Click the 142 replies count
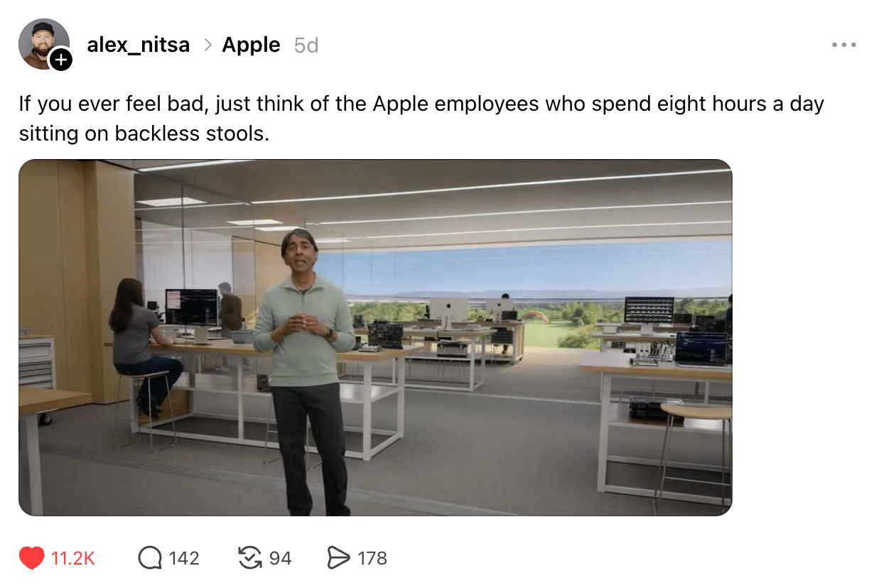Viewport: 874px width, 588px height. click(184, 558)
